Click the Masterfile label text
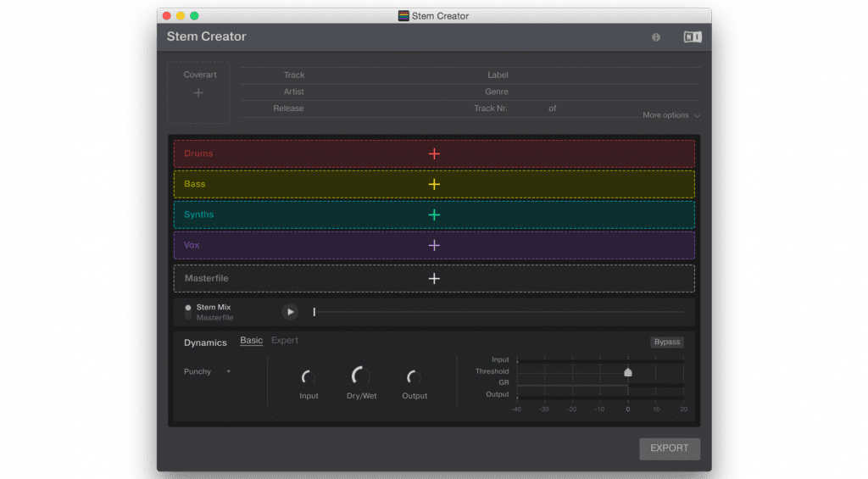 coord(207,278)
